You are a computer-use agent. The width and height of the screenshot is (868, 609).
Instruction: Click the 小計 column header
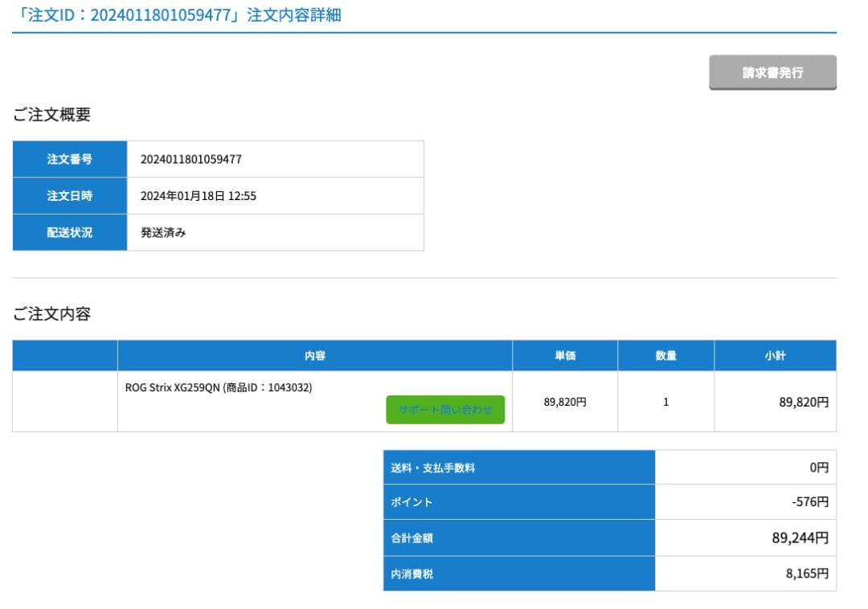(775, 355)
